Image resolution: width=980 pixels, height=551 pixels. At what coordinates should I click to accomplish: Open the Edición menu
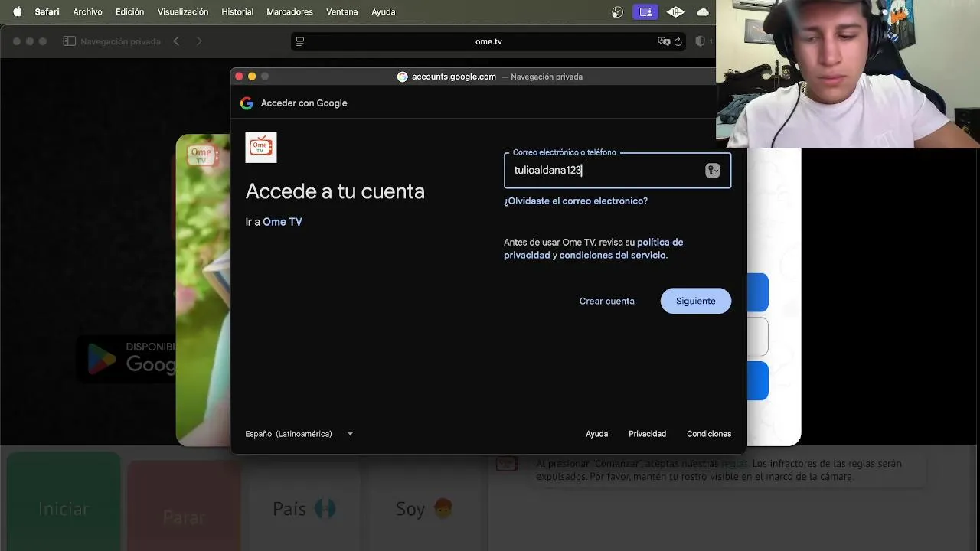coord(129,11)
